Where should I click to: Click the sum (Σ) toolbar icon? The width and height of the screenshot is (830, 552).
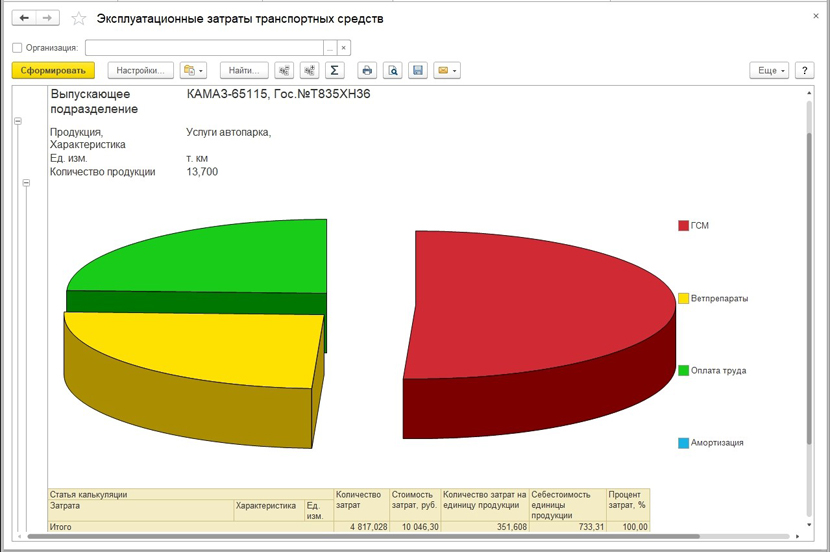click(x=335, y=70)
